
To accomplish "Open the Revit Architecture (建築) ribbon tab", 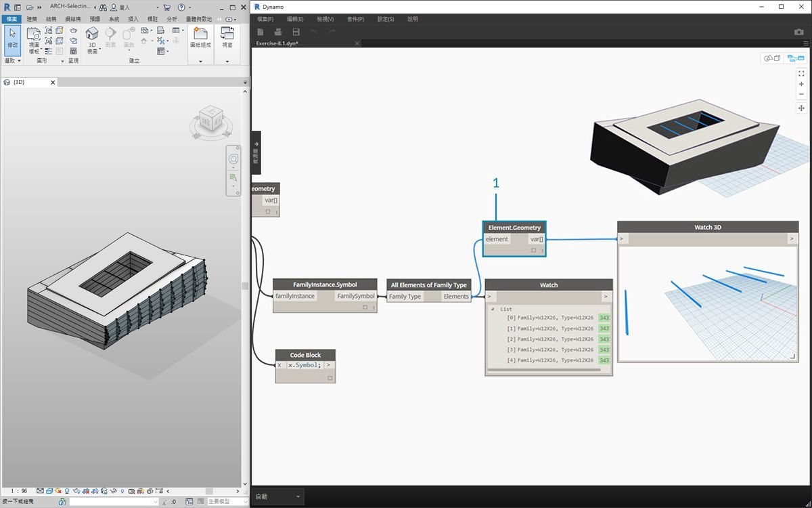I will [32, 19].
